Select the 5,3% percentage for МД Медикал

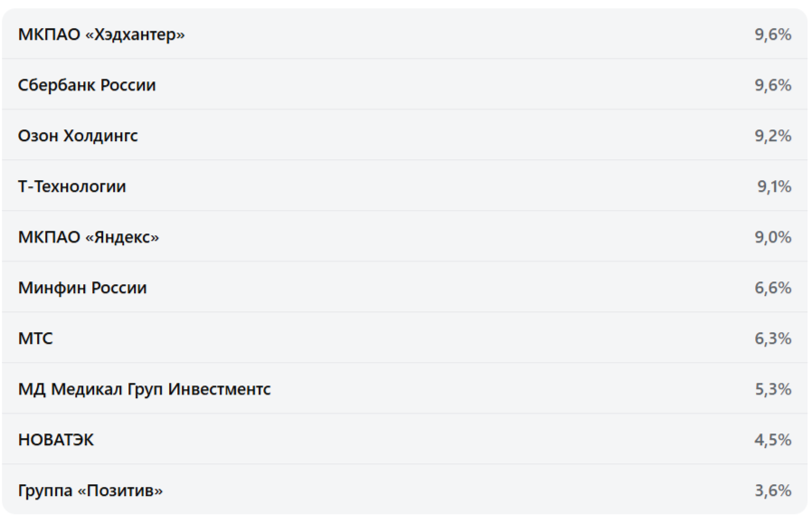[x=773, y=389]
